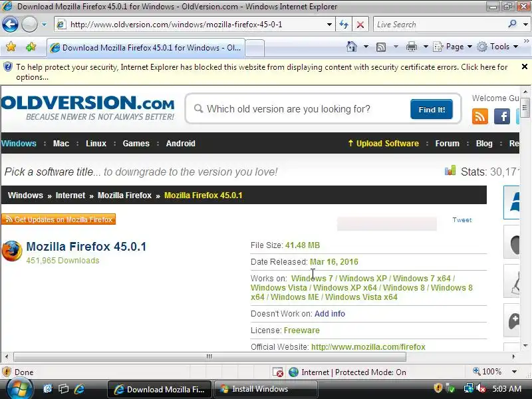Click the Find It! button

click(432, 109)
